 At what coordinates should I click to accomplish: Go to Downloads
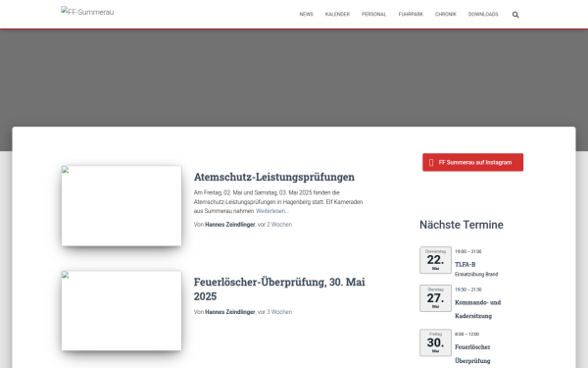pyautogui.click(x=483, y=15)
